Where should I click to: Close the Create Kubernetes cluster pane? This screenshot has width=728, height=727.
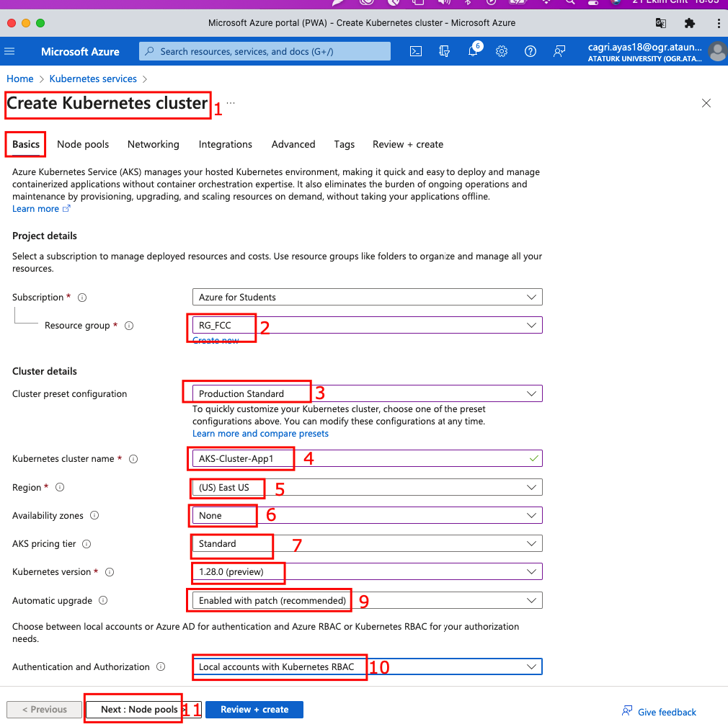(x=706, y=103)
